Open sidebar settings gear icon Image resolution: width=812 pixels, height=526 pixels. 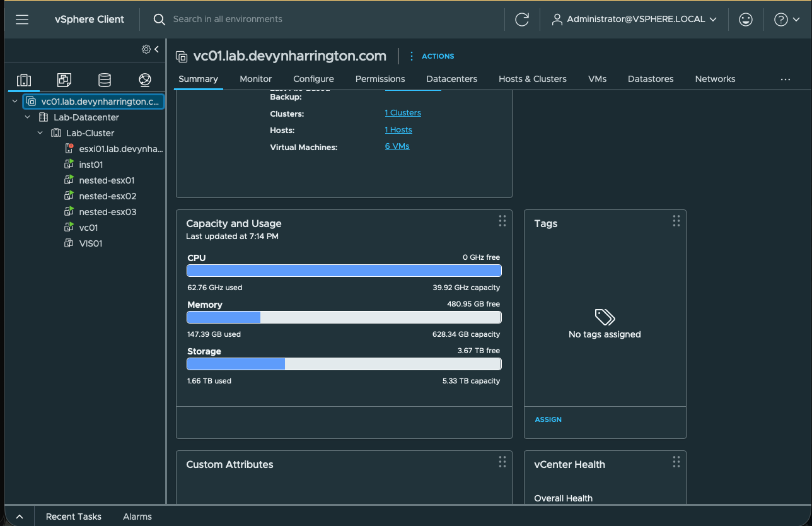[146, 49]
